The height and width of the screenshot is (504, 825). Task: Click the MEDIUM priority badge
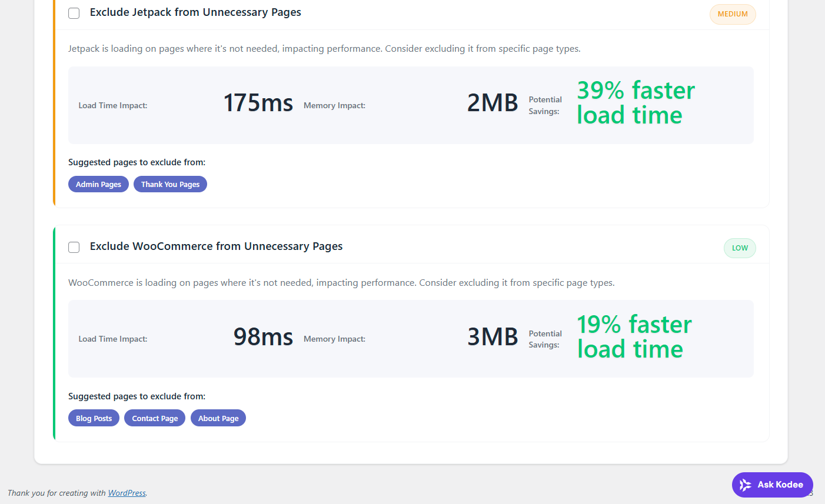733,14
